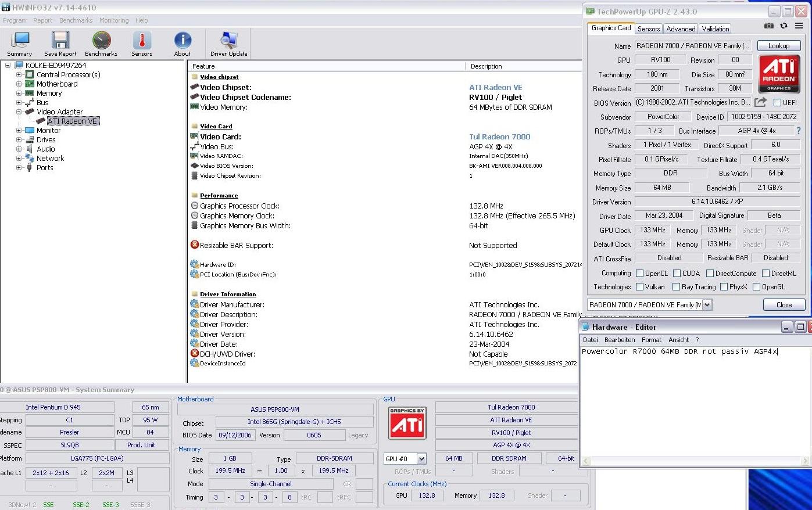812x510 pixels.
Task: Take a GPU-Z screenshot with the camera icon
Action: [x=769, y=26]
